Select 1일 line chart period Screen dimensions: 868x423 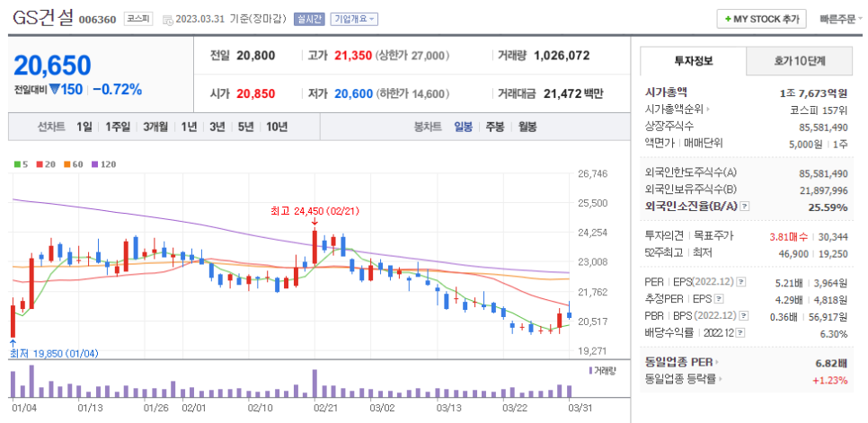(x=84, y=127)
